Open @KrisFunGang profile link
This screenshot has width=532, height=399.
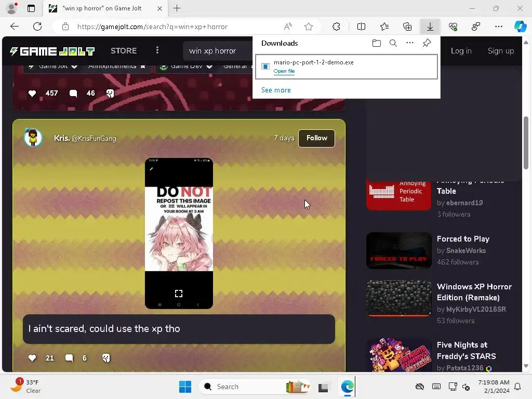[x=94, y=138]
